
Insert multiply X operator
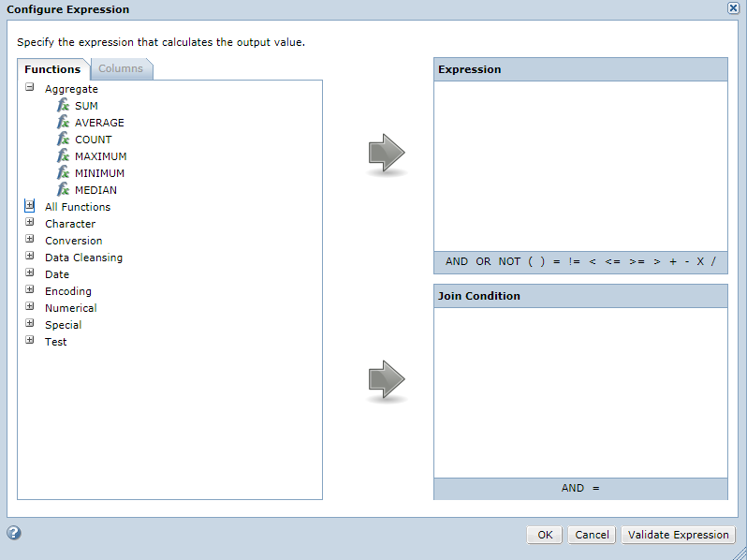click(x=700, y=261)
